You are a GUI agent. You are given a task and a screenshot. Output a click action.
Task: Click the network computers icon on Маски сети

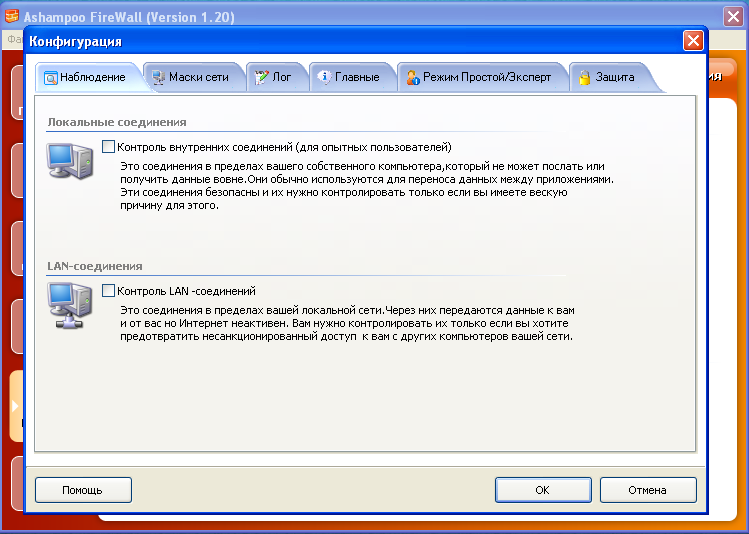tap(158, 77)
